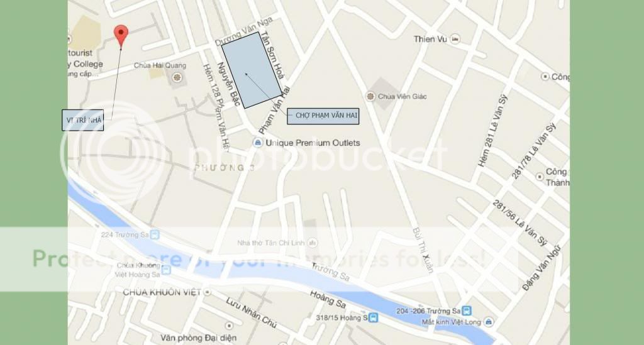Open the Unique Premium Outlets shop icon

[257, 143]
